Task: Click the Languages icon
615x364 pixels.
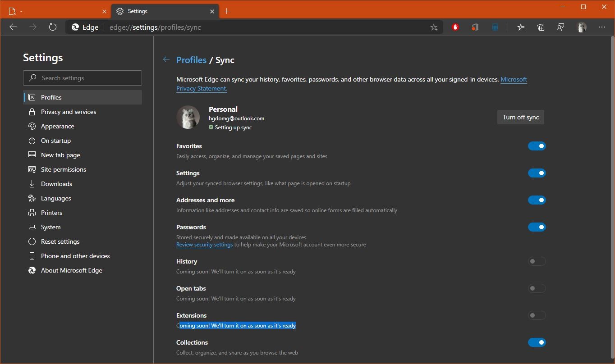Action: (x=32, y=198)
